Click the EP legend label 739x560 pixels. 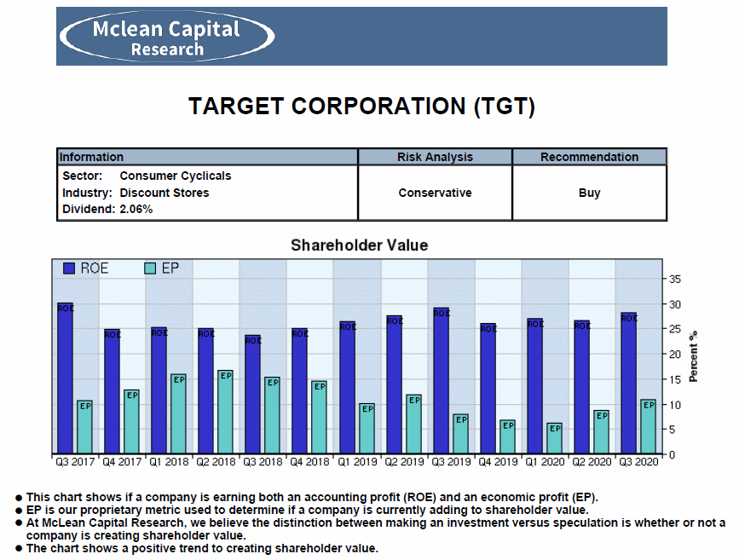click(x=170, y=268)
